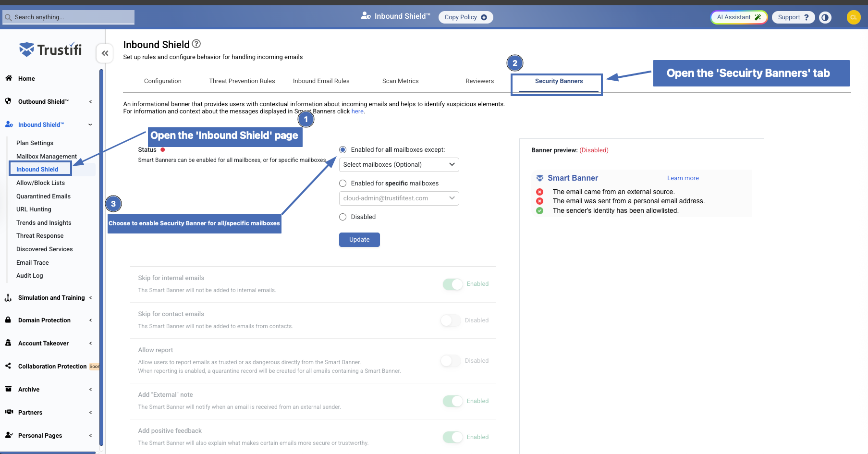868x454 pixels.
Task: Click the Update button
Action: [x=359, y=240]
